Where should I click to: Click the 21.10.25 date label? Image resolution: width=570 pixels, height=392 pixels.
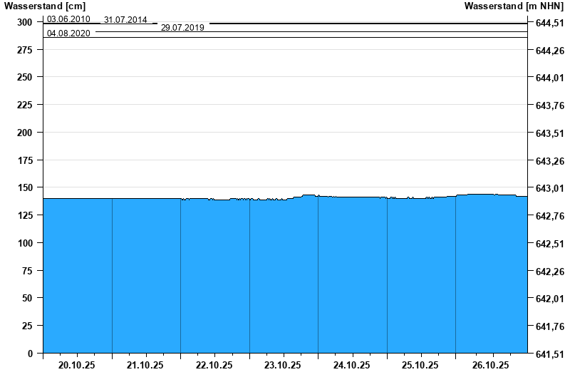(145, 365)
